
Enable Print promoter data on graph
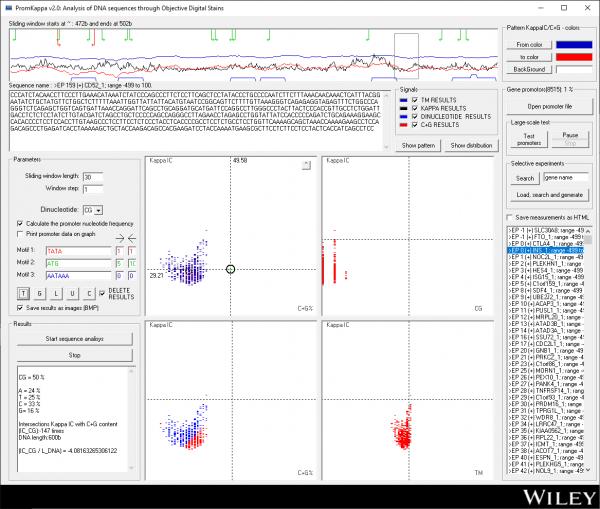click(20, 234)
